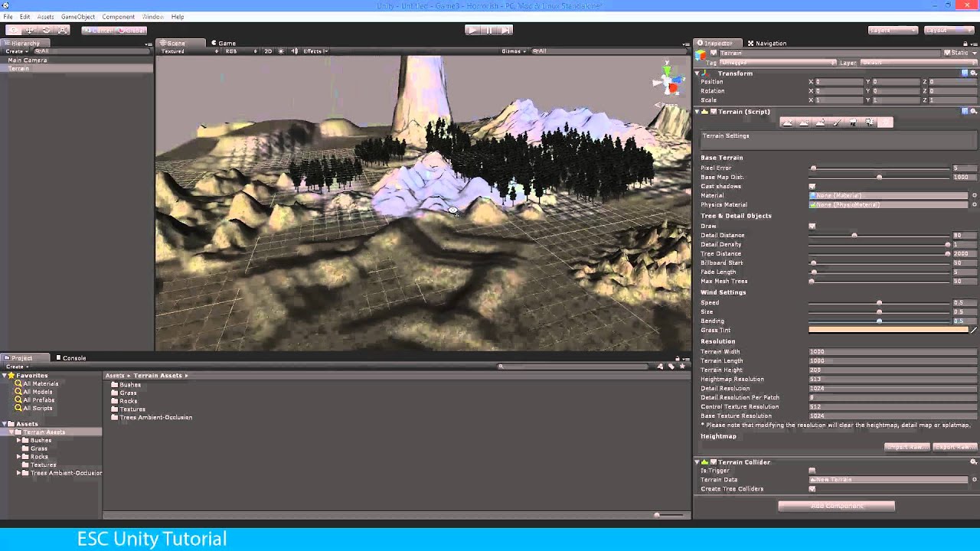Choose the Place Trees terrain tool

[x=853, y=122]
